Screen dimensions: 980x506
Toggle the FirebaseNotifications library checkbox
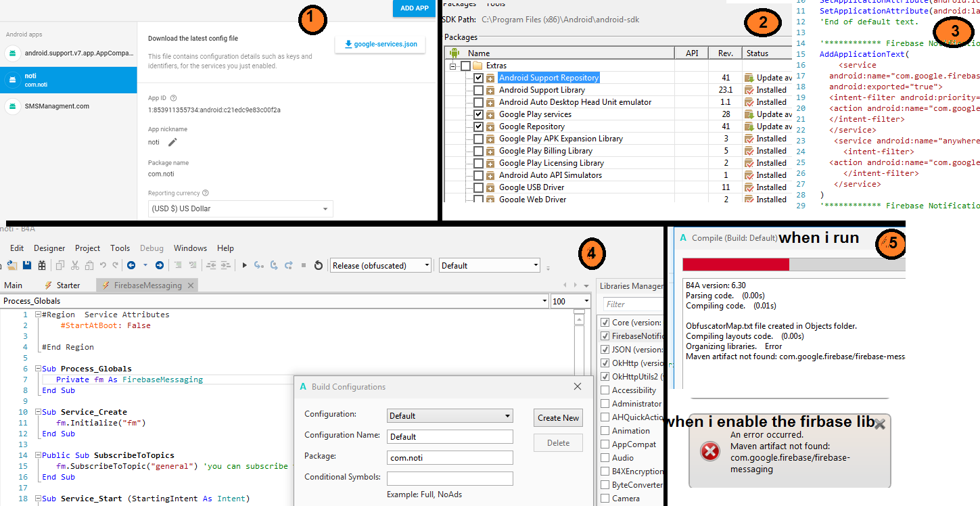605,336
